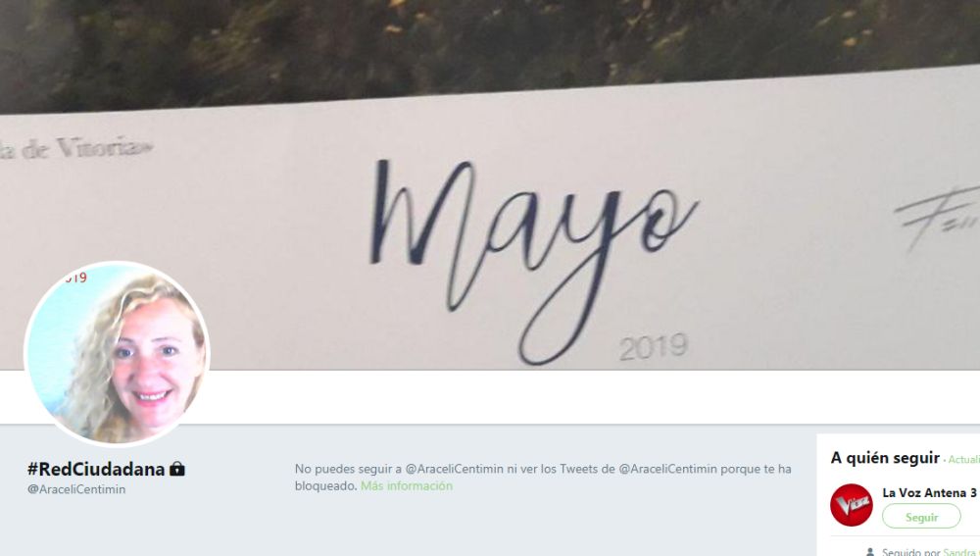
Task: Click the first @AraceliCentimin mention after 'seguir a'
Action: 455,469
